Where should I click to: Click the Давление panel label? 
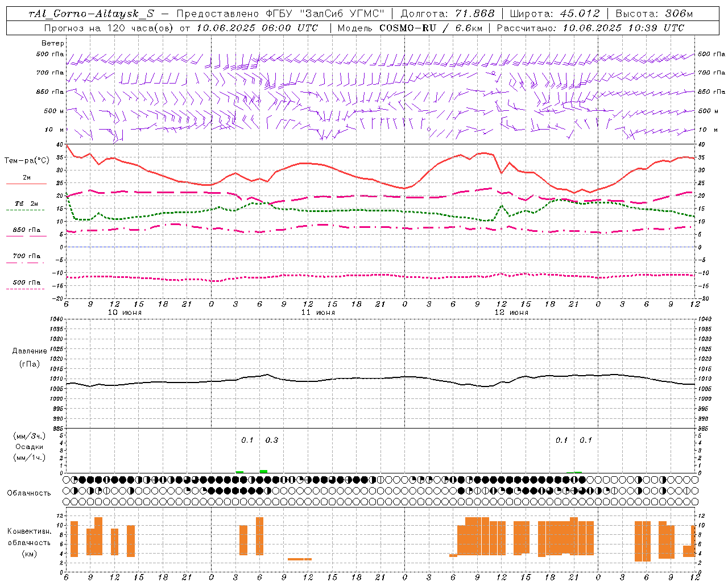tap(30, 351)
